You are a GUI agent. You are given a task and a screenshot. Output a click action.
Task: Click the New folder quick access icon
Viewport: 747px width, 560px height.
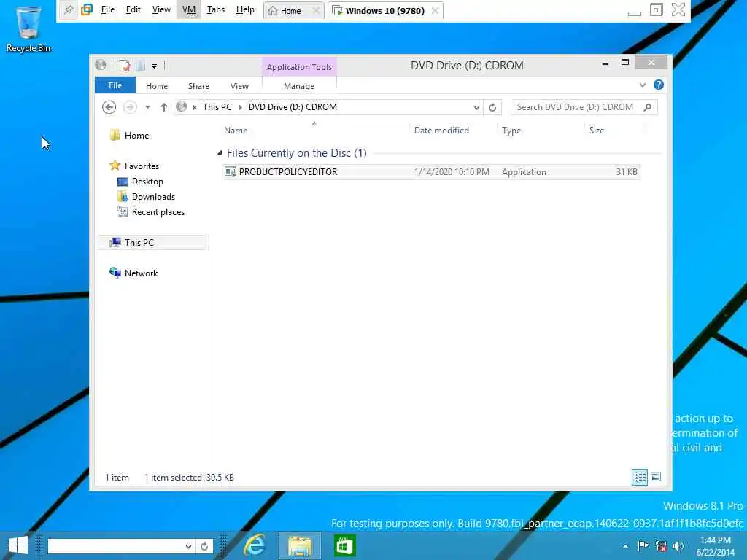[x=140, y=66]
